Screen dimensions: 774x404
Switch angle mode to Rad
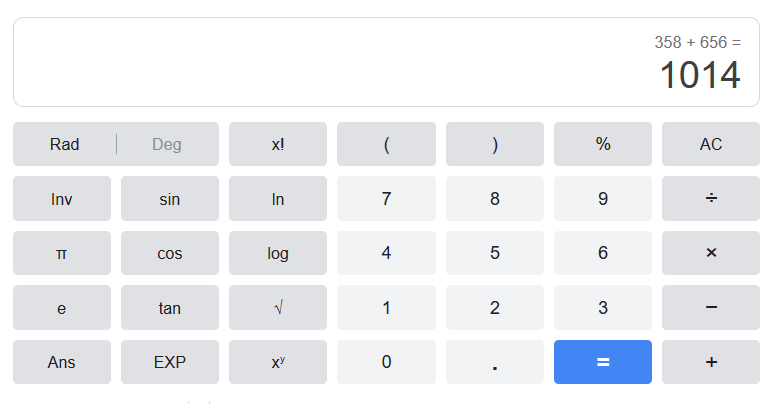tap(65, 144)
